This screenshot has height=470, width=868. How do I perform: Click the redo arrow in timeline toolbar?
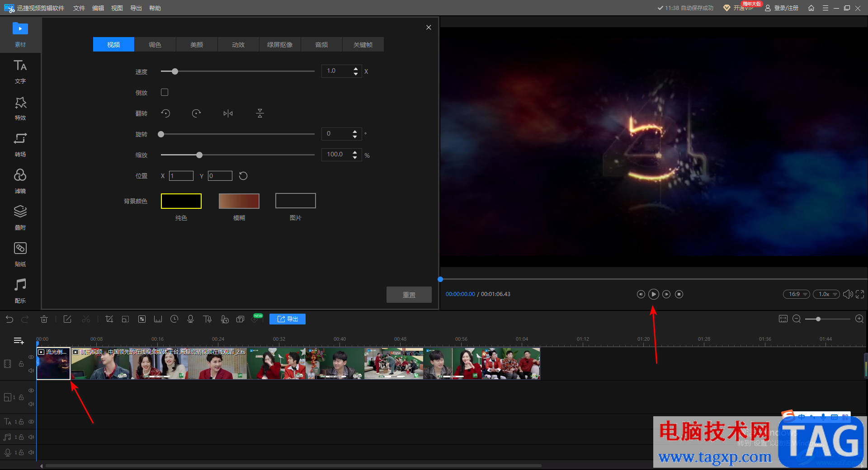click(x=25, y=319)
